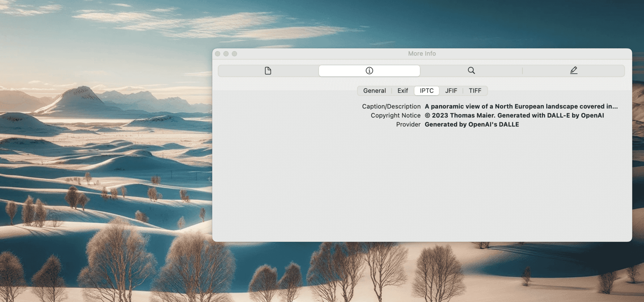Image resolution: width=644 pixels, height=302 pixels.
Task: Switch to the TIFF tab
Action: click(475, 91)
